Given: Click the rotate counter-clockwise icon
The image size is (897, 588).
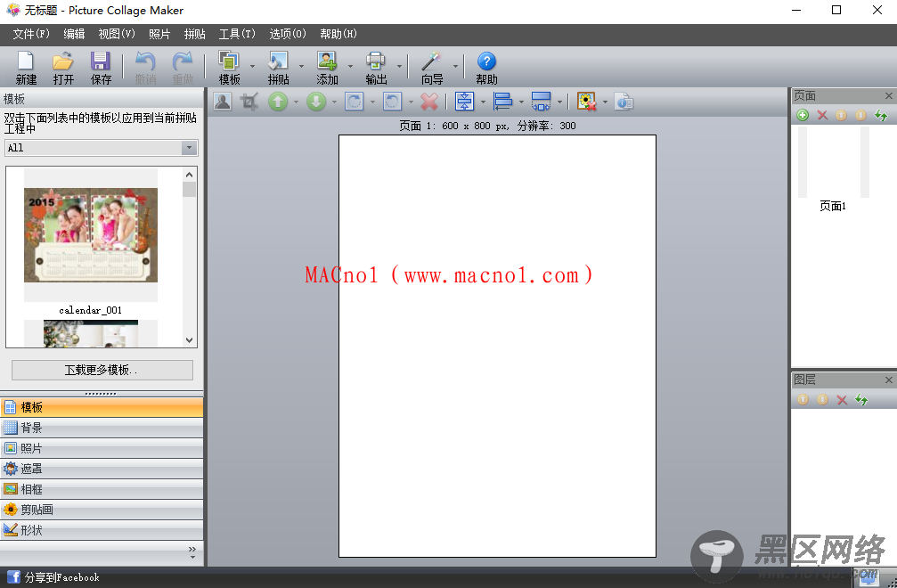Looking at the screenshot, I should [x=393, y=102].
